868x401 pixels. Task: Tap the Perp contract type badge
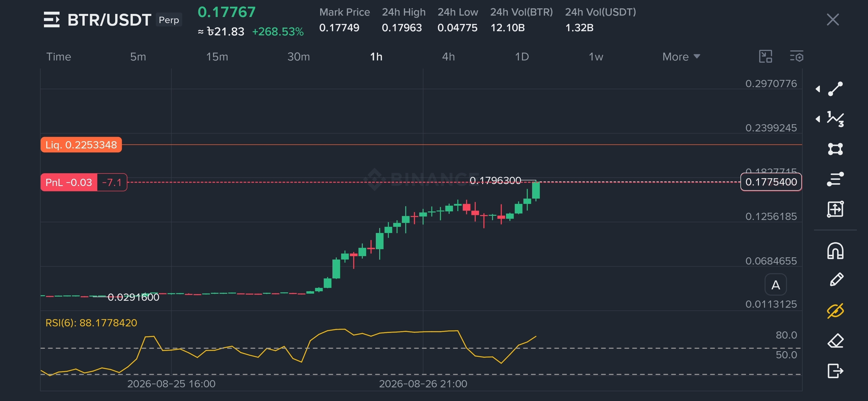169,20
